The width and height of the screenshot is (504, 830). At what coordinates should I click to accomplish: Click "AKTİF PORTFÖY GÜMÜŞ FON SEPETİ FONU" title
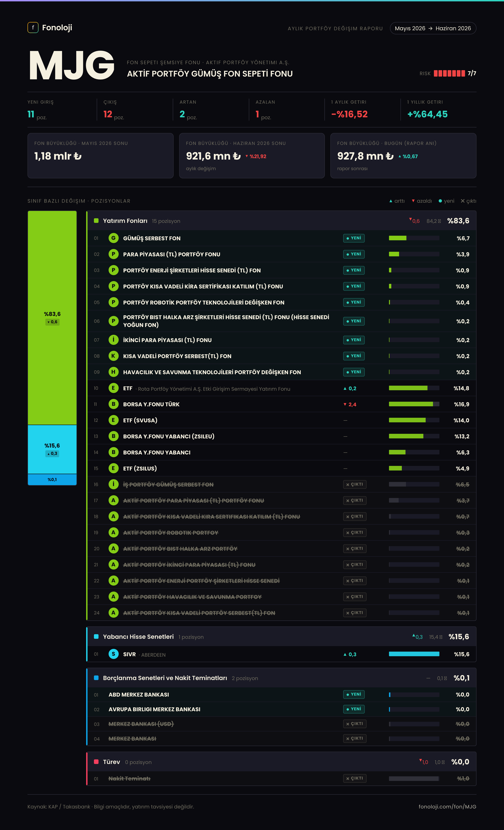point(210,74)
